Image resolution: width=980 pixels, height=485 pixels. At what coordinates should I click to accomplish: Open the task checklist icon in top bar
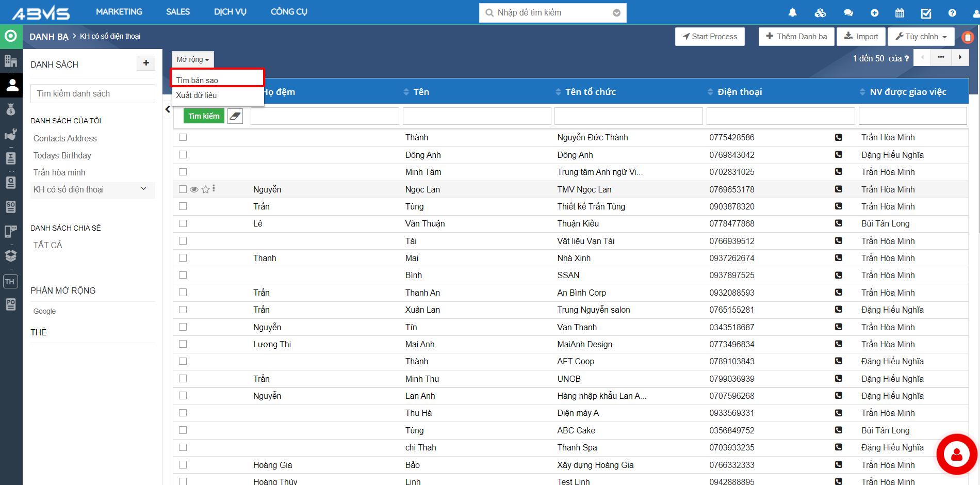tap(926, 13)
